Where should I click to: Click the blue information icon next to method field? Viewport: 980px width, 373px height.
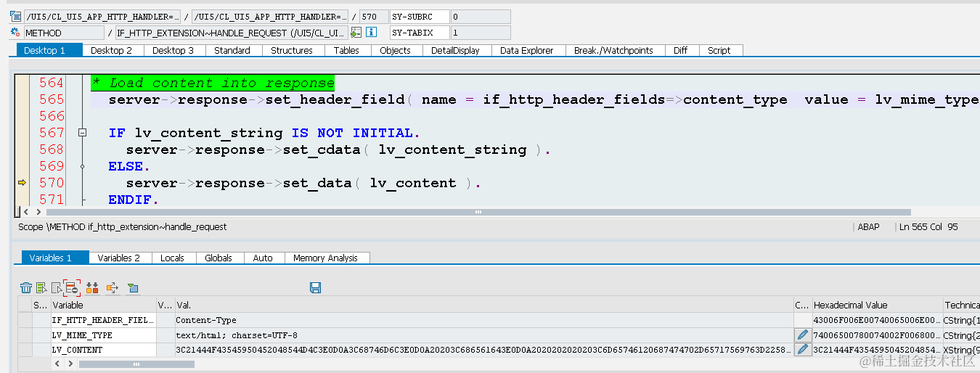point(371,33)
